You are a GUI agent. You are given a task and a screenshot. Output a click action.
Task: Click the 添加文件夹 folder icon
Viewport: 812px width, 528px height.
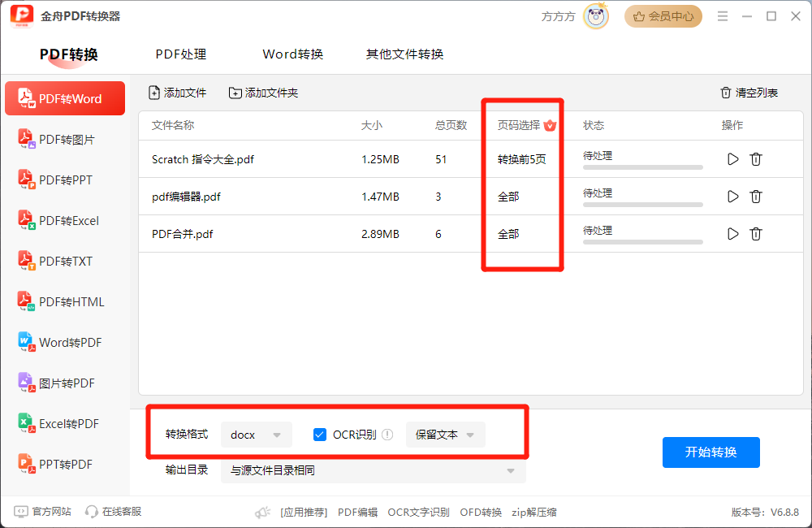235,93
